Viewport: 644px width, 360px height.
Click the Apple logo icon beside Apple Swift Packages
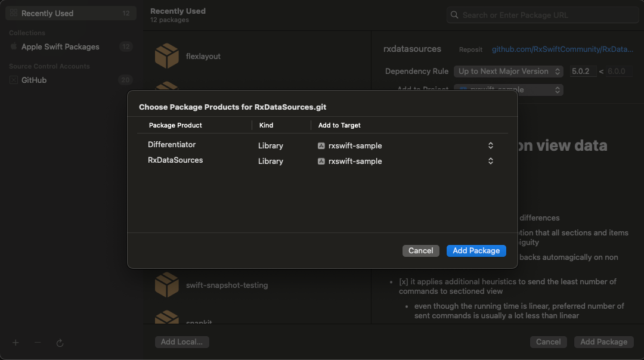[14, 46]
